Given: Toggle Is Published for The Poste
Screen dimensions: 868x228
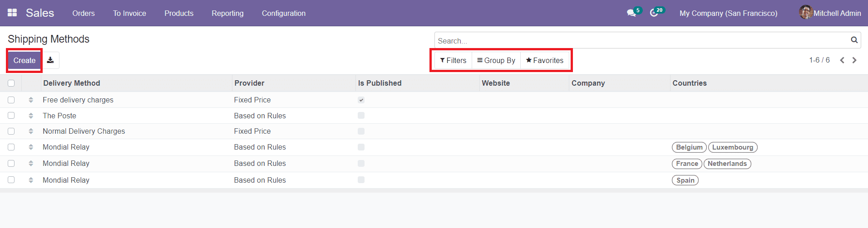Looking at the screenshot, I should [361, 116].
